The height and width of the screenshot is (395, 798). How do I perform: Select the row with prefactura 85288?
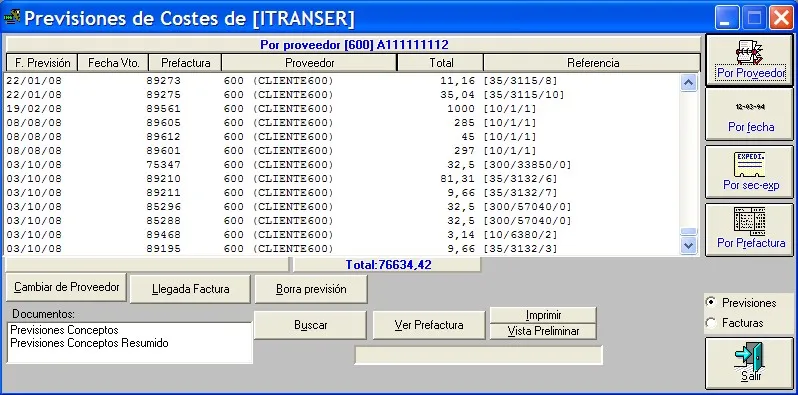coord(341,220)
